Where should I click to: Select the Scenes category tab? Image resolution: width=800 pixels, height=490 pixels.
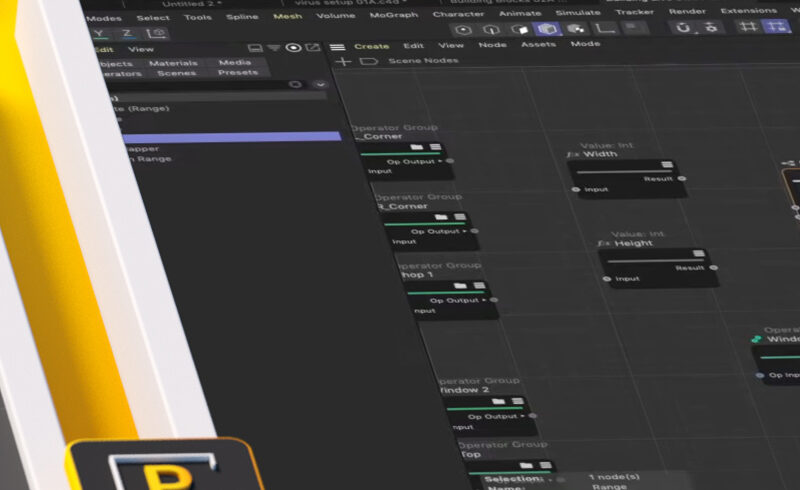click(177, 74)
